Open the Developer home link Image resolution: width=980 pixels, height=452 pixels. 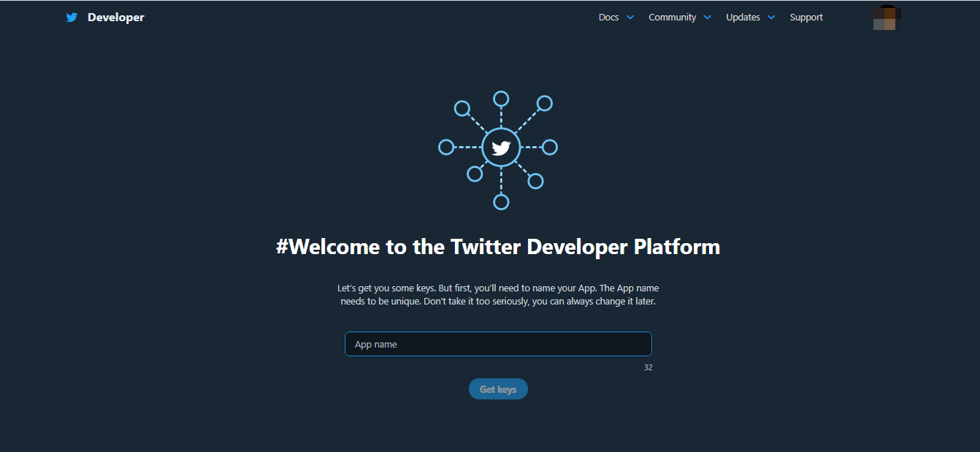116,18
